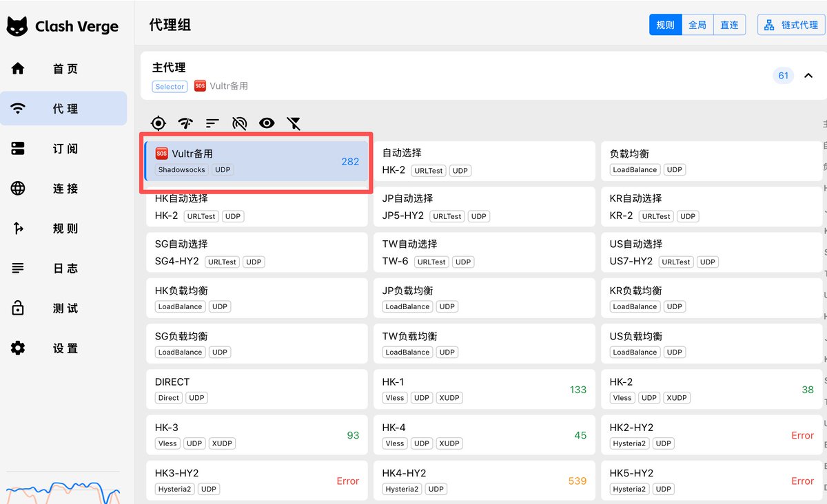Select the HK4-HY2 node
This screenshot has height=504, width=827.
tap(484, 481)
